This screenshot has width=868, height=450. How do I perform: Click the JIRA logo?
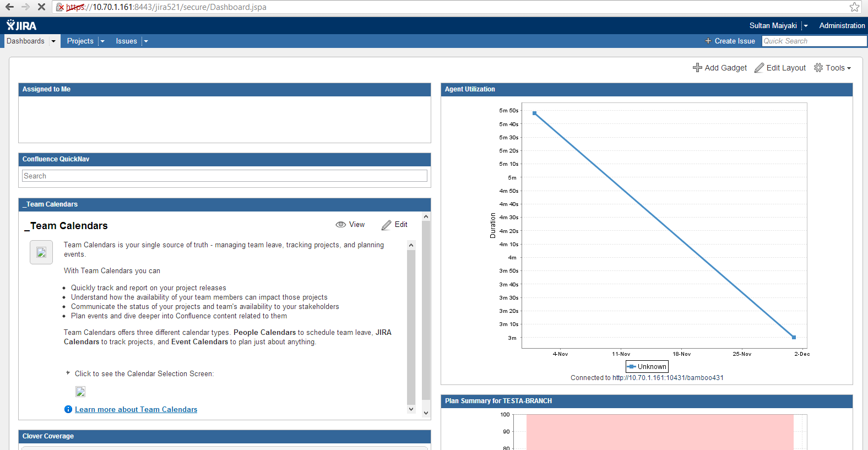(x=21, y=25)
